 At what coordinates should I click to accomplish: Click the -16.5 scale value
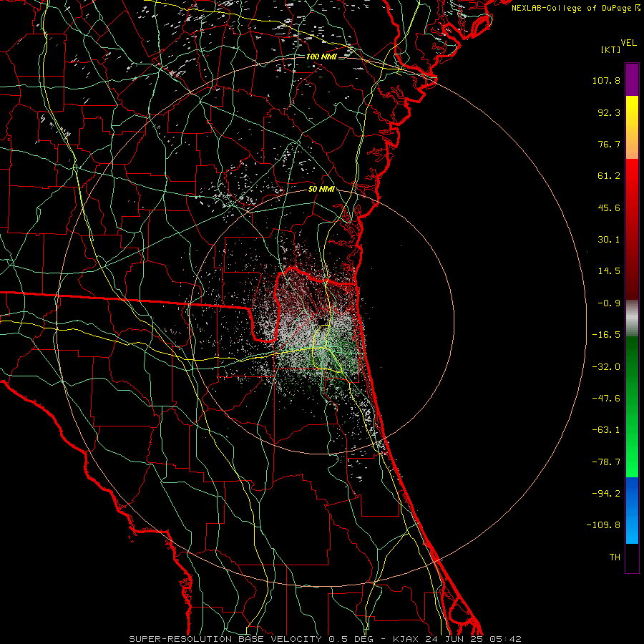point(606,335)
